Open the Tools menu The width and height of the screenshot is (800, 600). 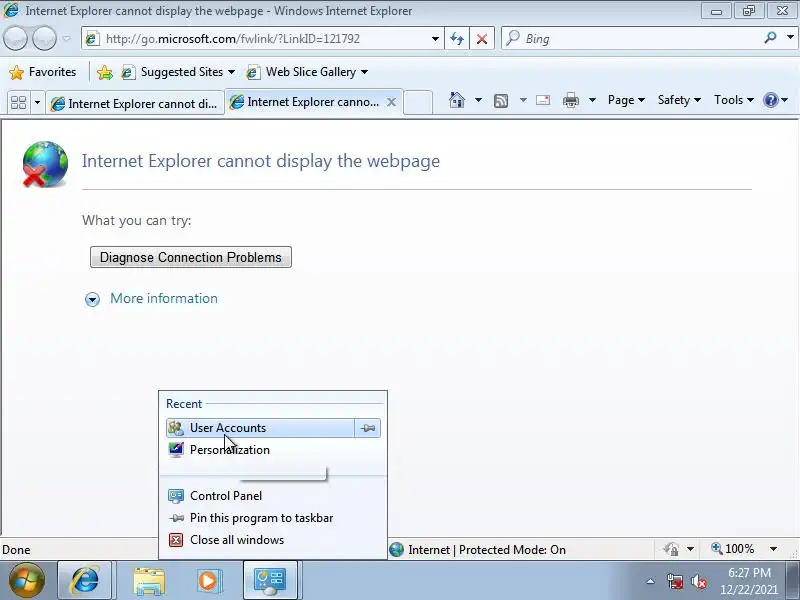734,100
